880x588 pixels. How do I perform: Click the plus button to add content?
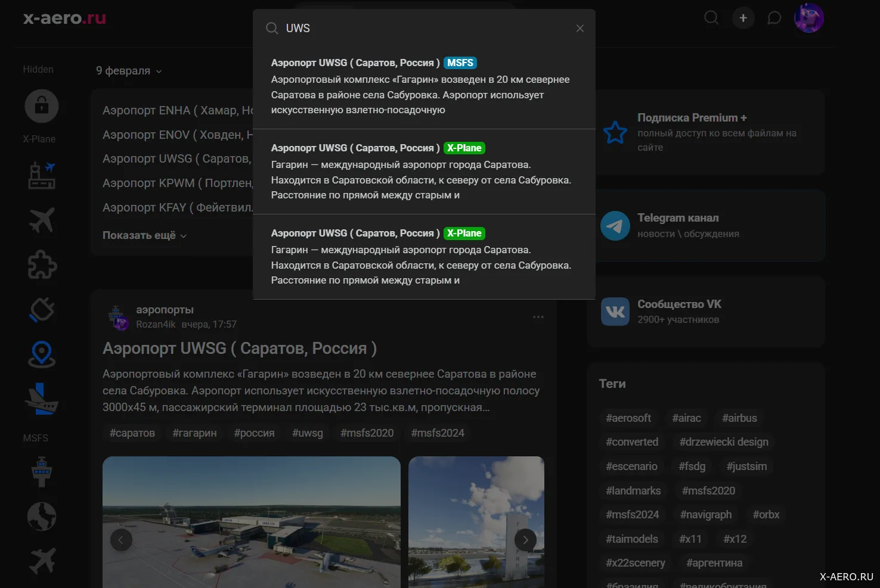tap(743, 18)
